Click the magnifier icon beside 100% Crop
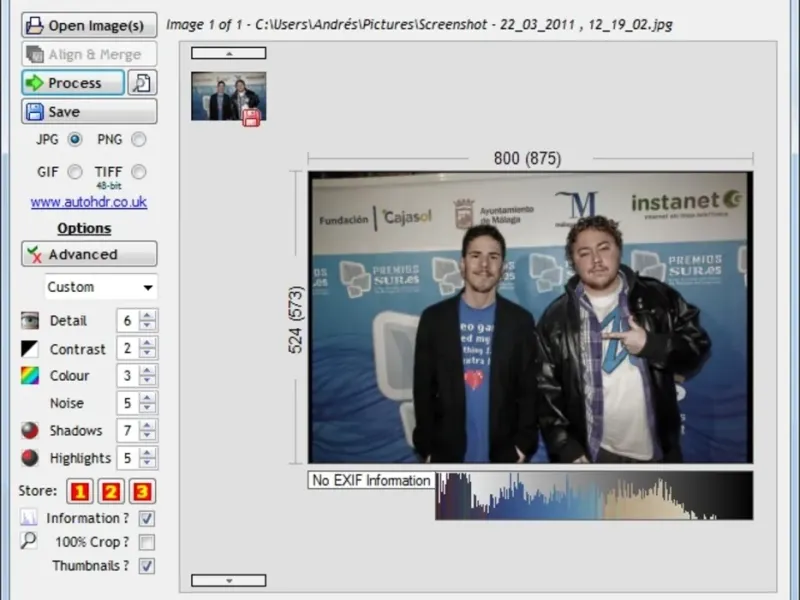The height and width of the screenshot is (600, 800). [29, 541]
